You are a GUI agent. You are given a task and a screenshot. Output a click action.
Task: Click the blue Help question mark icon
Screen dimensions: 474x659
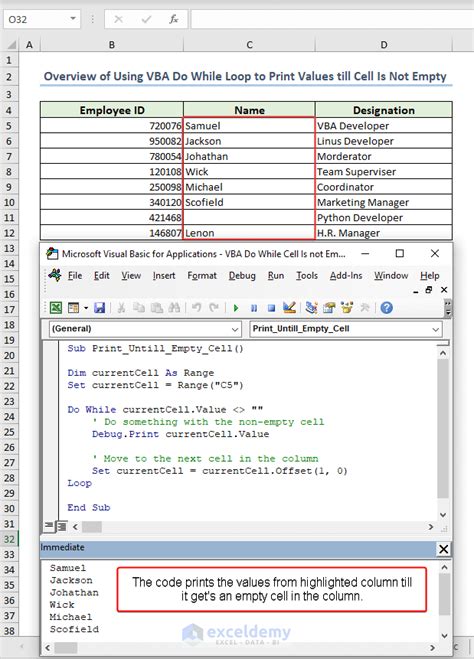click(386, 308)
